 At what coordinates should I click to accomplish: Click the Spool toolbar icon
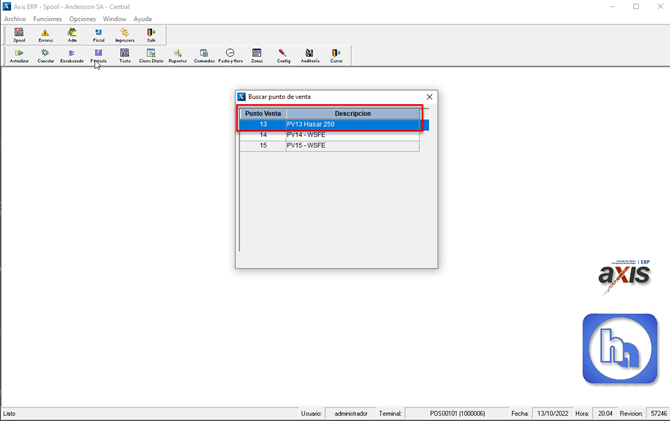[x=19, y=35]
